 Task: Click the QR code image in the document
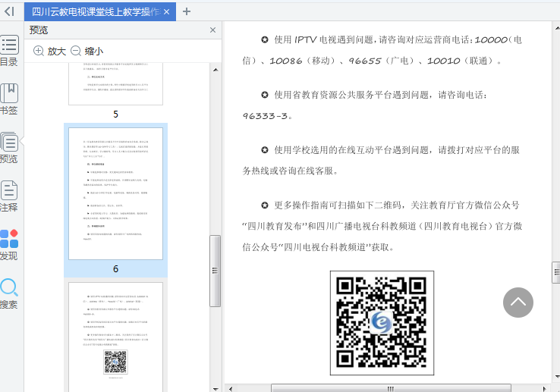pyautogui.click(x=382, y=323)
